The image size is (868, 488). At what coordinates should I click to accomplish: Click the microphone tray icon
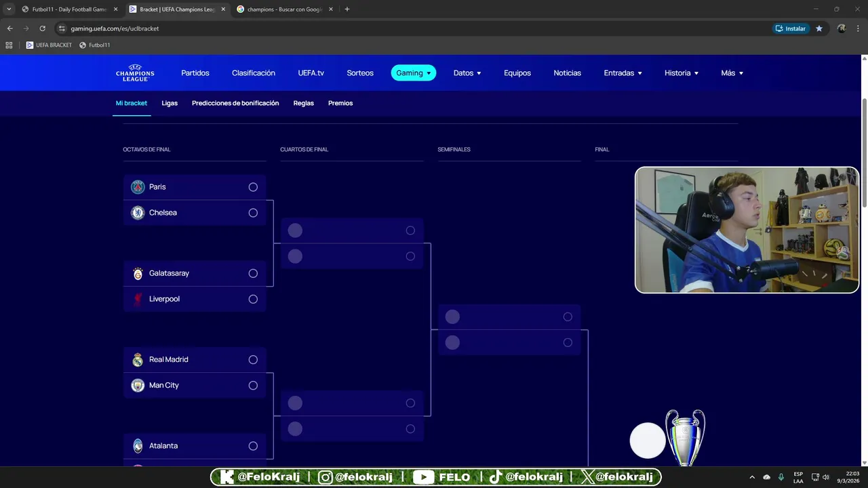pos(781,477)
